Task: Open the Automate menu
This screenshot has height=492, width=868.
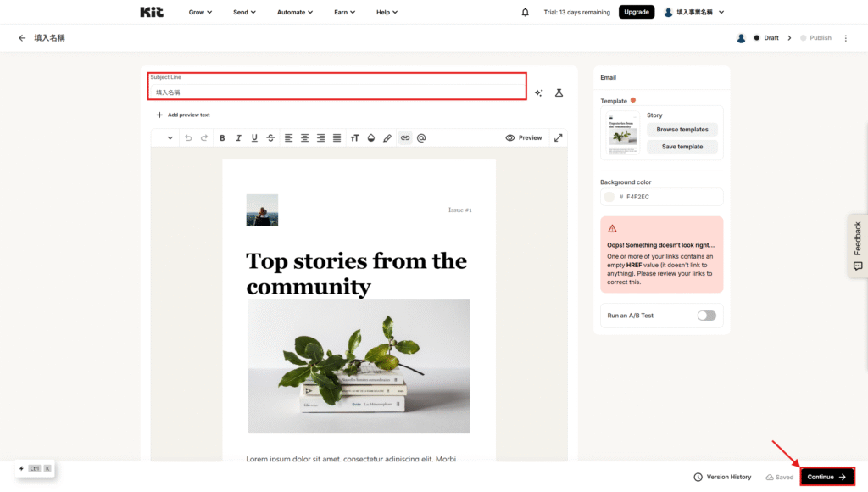Action: (x=295, y=12)
